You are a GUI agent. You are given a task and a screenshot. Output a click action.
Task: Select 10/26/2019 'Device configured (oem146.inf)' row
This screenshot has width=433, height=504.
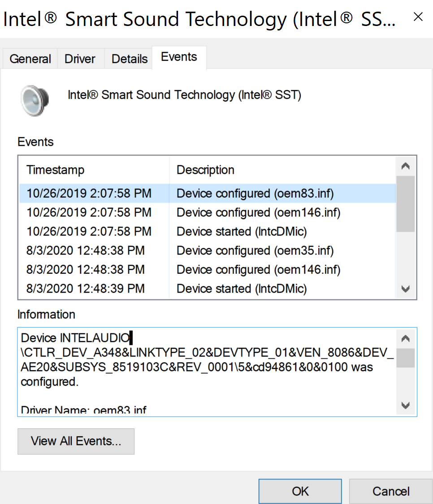pyautogui.click(x=208, y=212)
